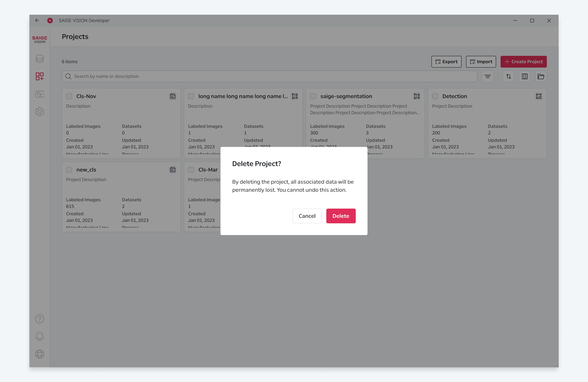This screenshot has width=588, height=382.
Task: Check the new_cls project checkbox
Action: [x=69, y=170]
